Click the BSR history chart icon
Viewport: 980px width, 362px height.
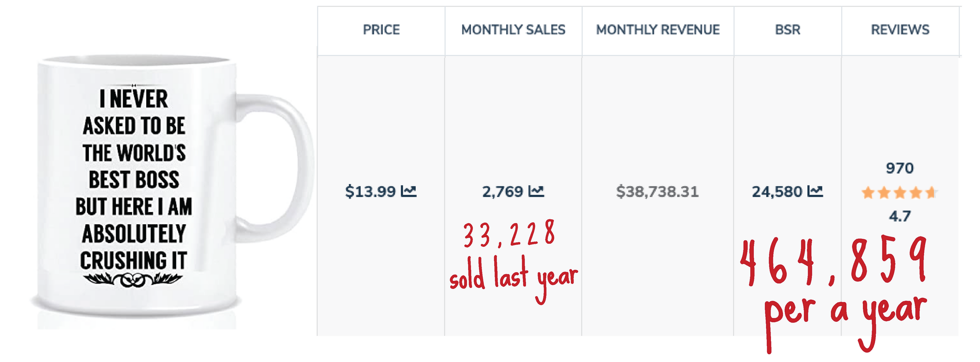tap(815, 191)
